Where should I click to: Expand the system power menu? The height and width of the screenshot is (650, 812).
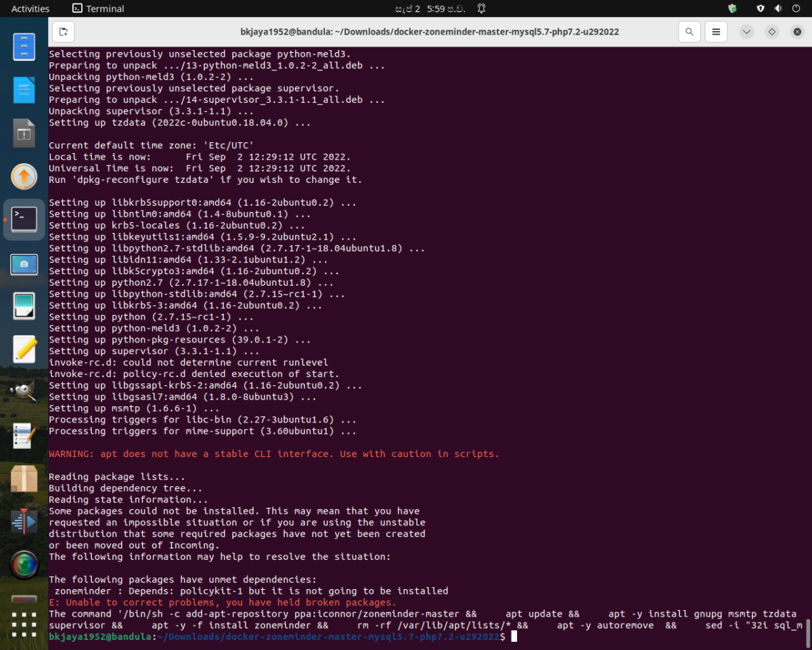pyautogui.click(x=795, y=9)
